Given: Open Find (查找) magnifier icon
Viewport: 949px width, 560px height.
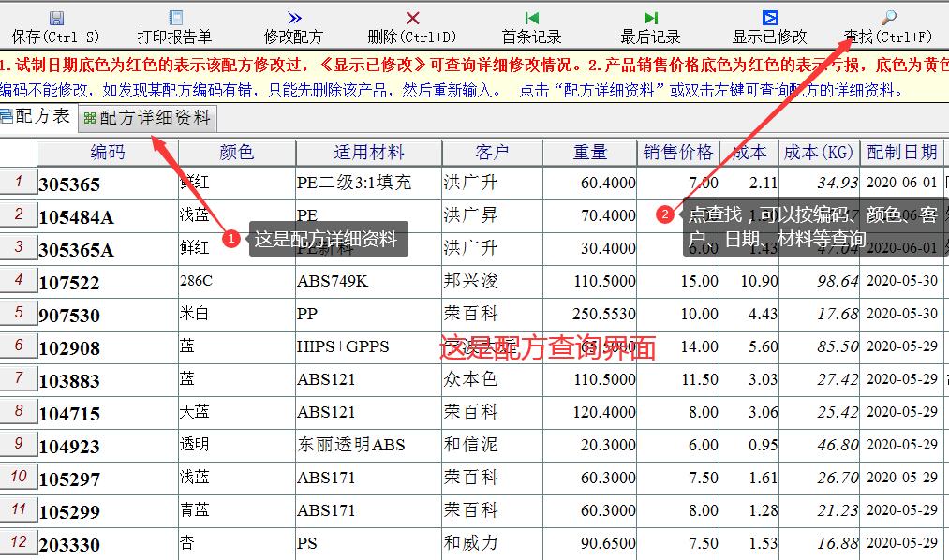Looking at the screenshot, I should 888,18.
